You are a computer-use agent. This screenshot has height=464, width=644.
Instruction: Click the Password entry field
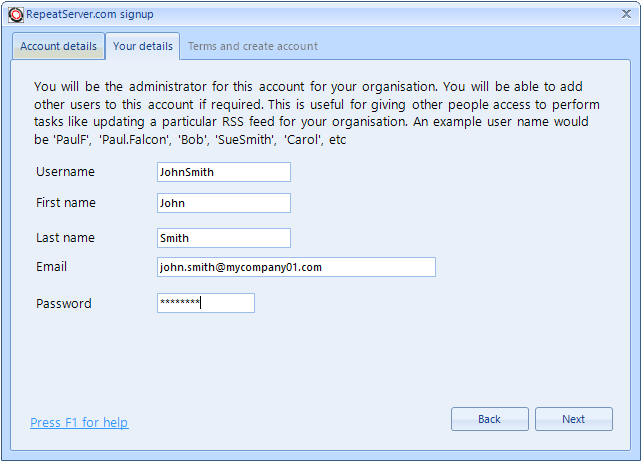205,303
